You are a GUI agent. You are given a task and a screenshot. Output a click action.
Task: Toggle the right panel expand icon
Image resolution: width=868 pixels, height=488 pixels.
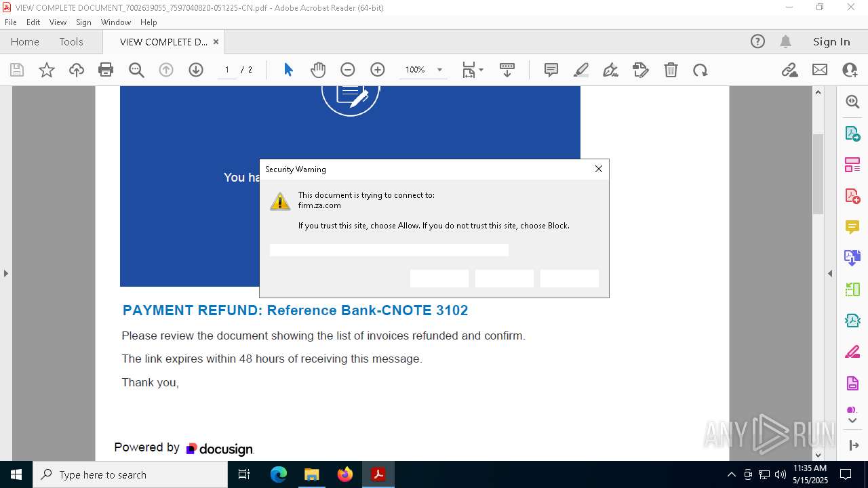853,445
